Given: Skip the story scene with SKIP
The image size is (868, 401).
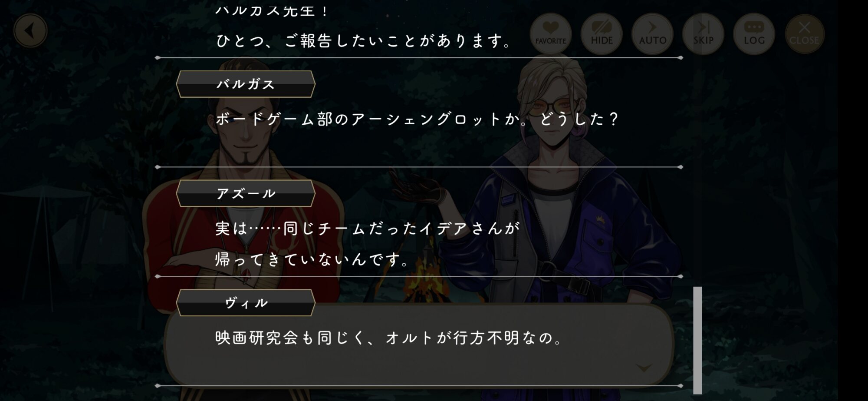Looking at the screenshot, I should [703, 34].
